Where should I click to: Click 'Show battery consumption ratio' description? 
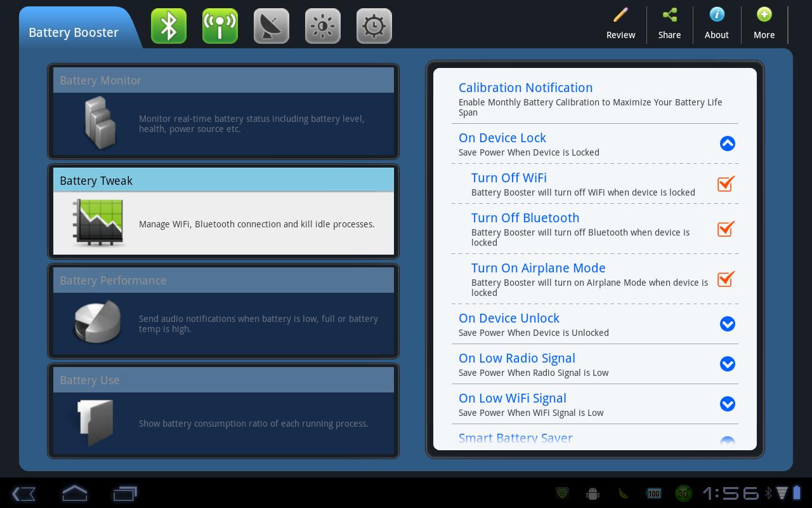click(x=254, y=424)
